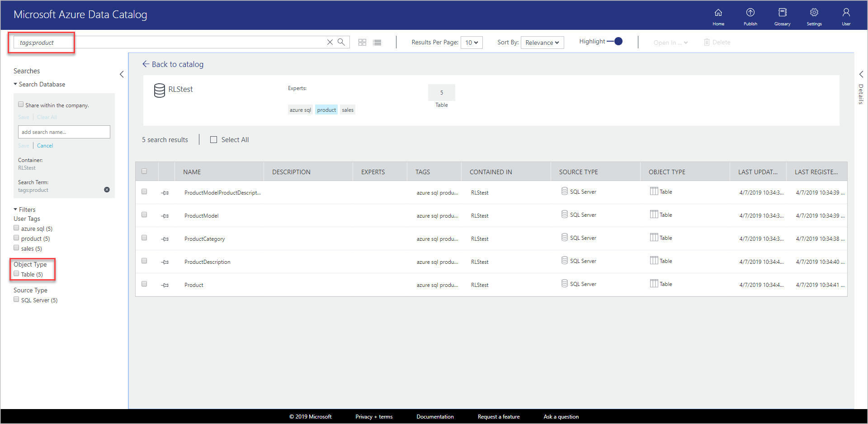
Task: Expand the Details panel on the right
Action: tap(861, 74)
